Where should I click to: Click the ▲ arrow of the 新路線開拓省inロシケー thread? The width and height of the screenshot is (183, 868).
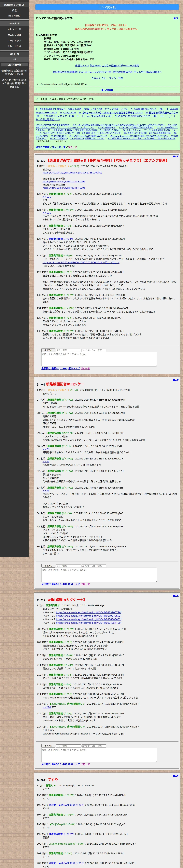coord(176,380)
